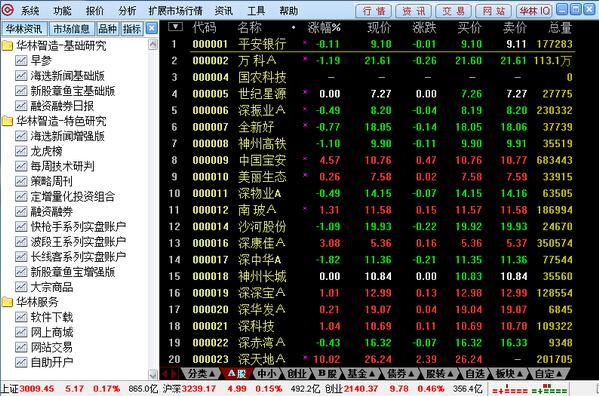The height and width of the screenshot is (396, 599).
Task: Collapse the 华林智造-基础研究 folder
Action: (x=7, y=46)
